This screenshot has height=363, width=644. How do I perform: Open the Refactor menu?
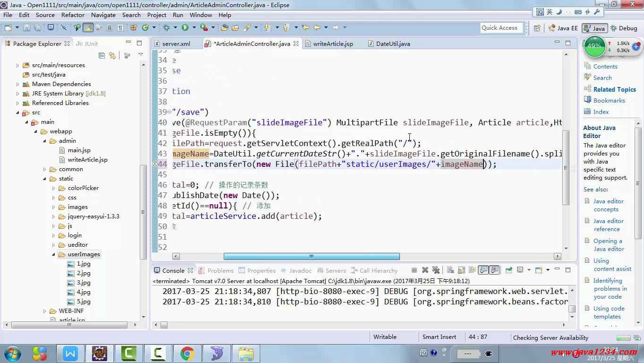coord(73,15)
